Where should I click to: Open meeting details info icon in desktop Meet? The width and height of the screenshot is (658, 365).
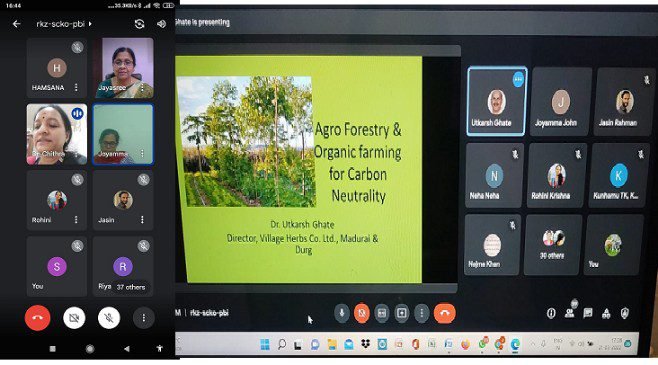coord(551,313)
